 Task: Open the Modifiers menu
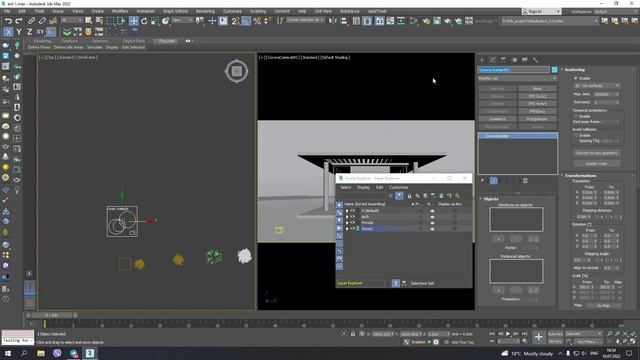(120, 11)
